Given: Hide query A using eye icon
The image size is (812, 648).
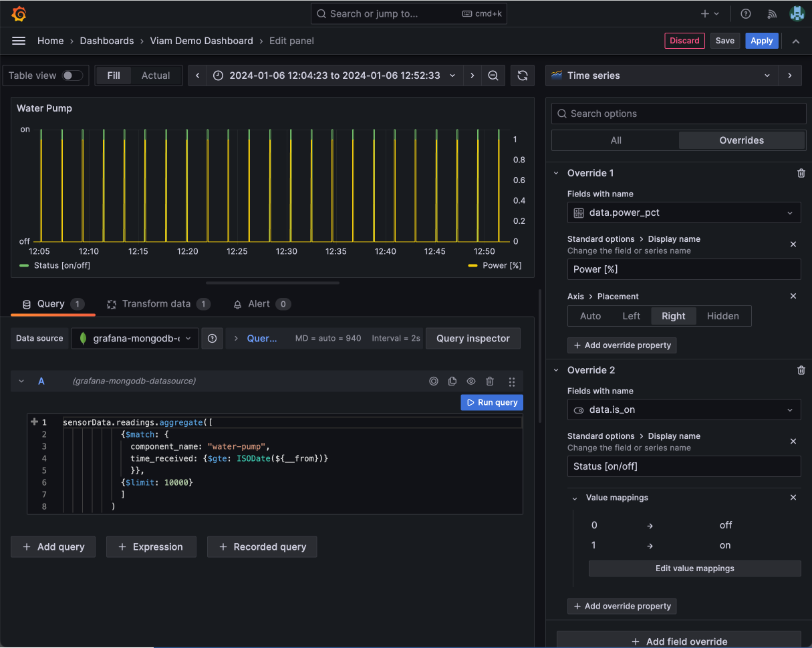Looking at the screenshot, I should point(471,381).
